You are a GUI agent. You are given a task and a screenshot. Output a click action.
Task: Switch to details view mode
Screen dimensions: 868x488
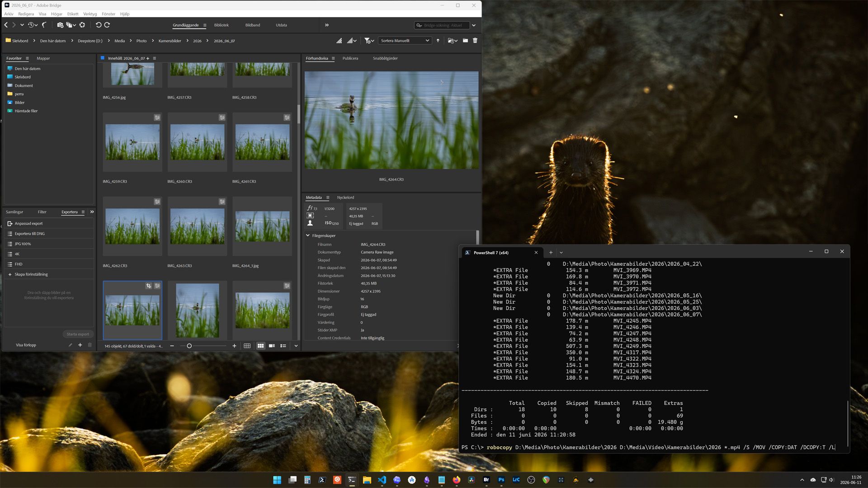(x=272, y=346)
